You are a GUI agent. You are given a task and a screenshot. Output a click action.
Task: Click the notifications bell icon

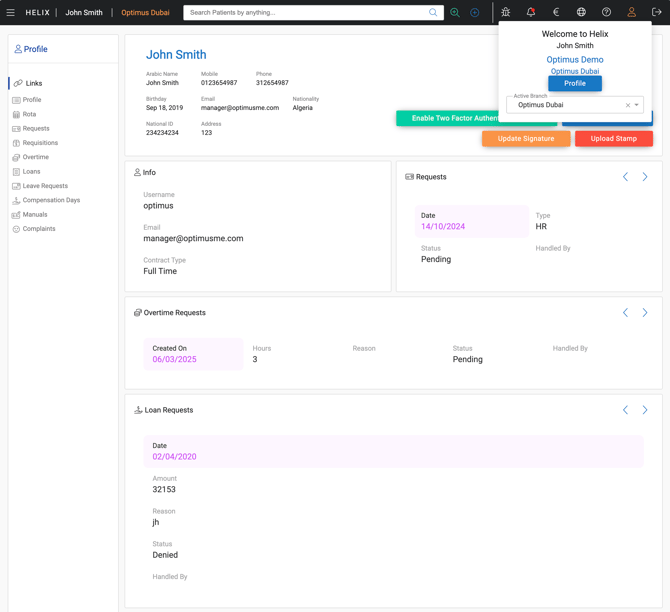(531, 13)
